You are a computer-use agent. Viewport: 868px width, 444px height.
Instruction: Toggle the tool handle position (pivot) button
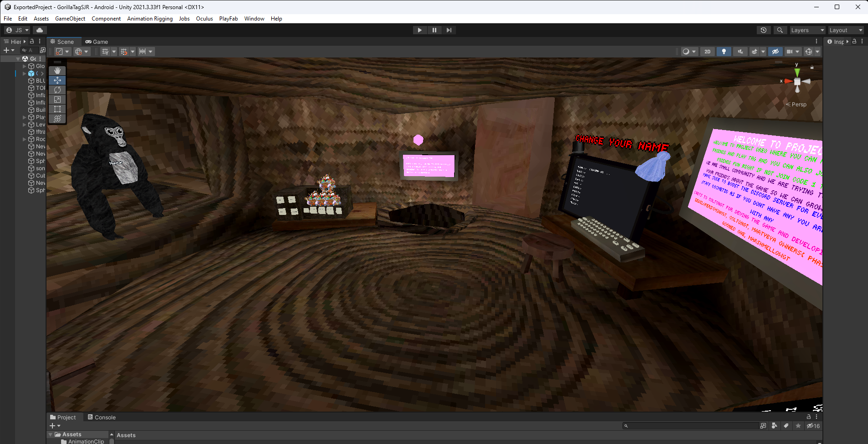pyautogui.click(x=62, y=52)
